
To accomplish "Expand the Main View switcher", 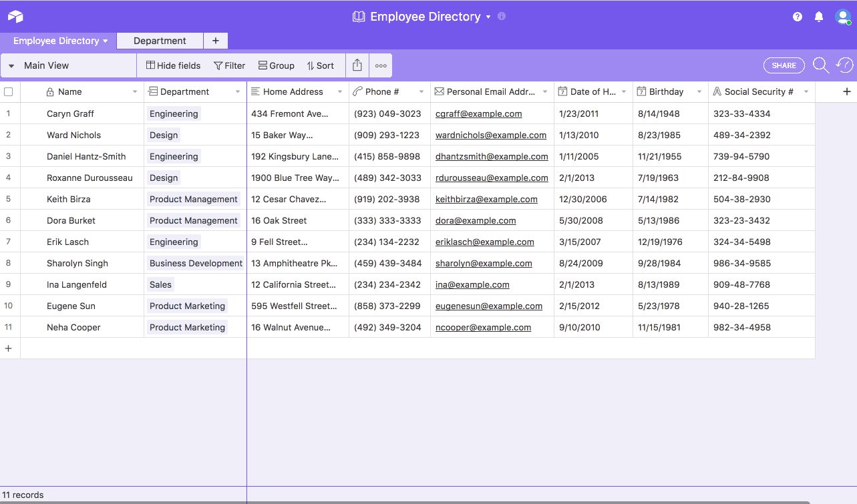I will click(11, 66).
